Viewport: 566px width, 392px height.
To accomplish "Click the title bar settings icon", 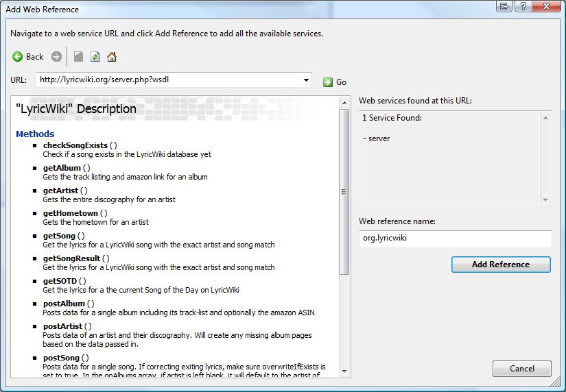I will pyautogui.click(x=505, y=6).
